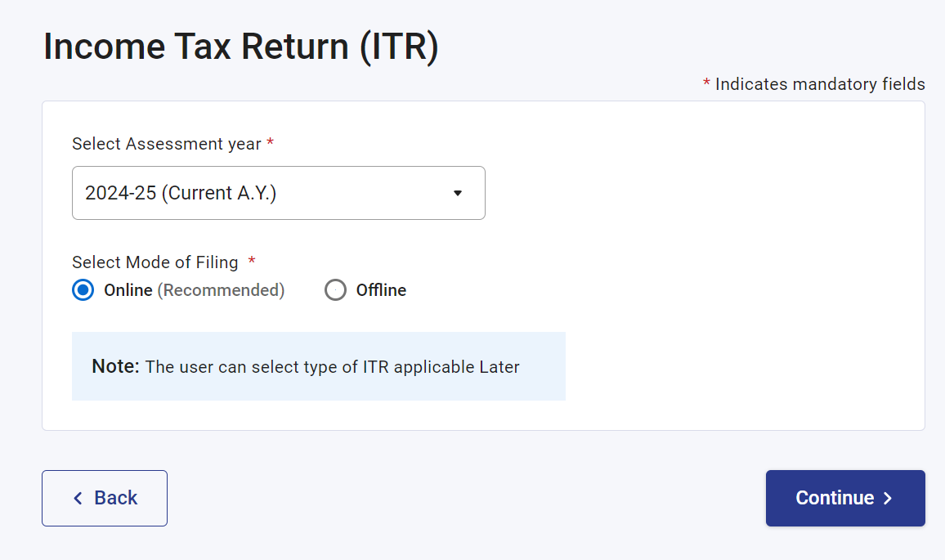Click the Online filing mode label text
The width and height of the screenshot is (945, 560).
click(128, 290)
